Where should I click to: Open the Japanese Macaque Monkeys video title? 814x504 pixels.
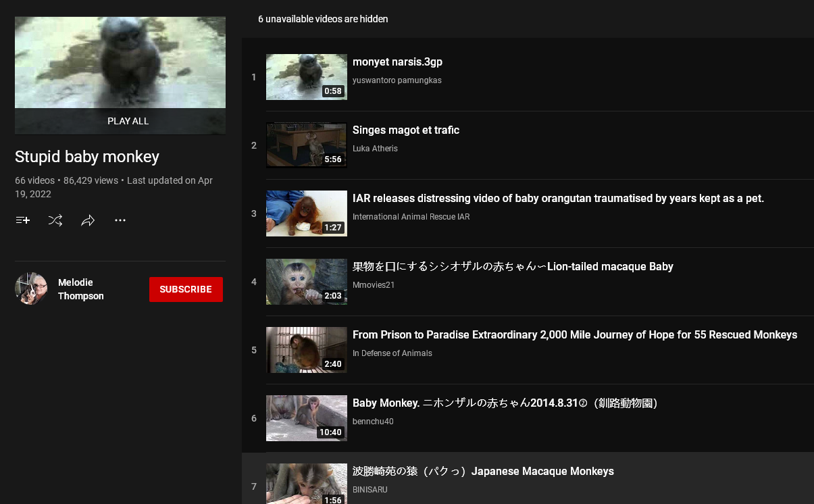pos(483,472)
